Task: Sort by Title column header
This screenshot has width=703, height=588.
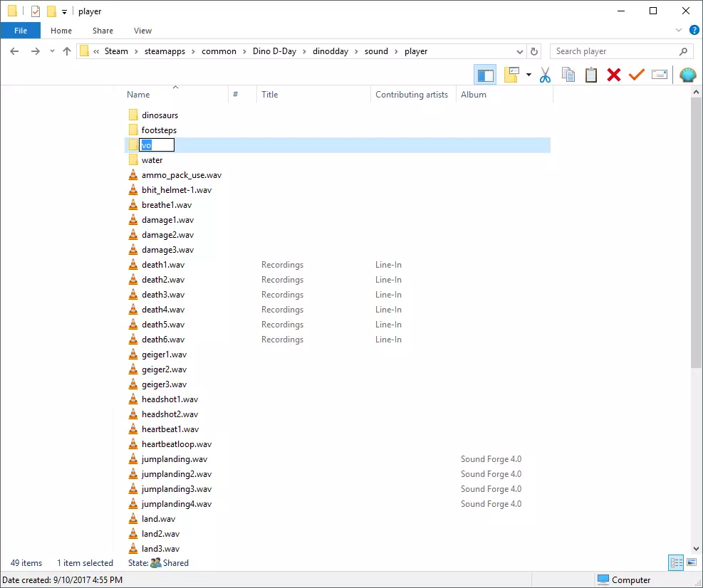Action: (x=269, y=95)
